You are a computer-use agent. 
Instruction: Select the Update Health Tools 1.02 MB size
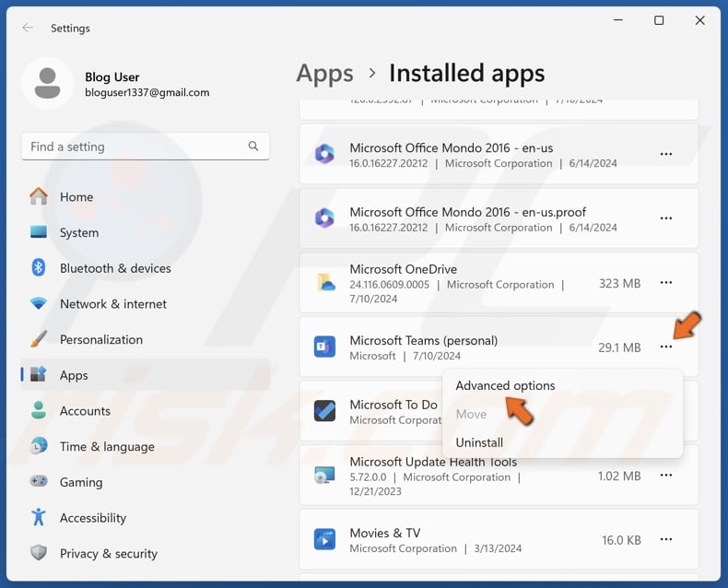click(x=619, y=476)
